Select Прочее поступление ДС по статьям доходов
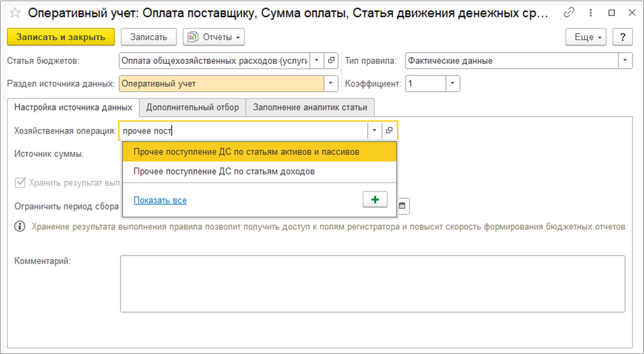 [x=224, y=172]
